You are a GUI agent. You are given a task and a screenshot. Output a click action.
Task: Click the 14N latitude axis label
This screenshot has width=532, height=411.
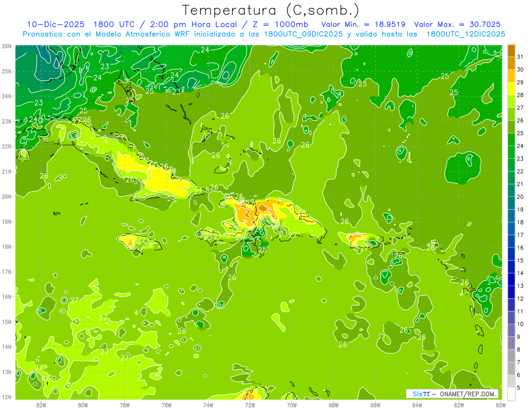7,347
